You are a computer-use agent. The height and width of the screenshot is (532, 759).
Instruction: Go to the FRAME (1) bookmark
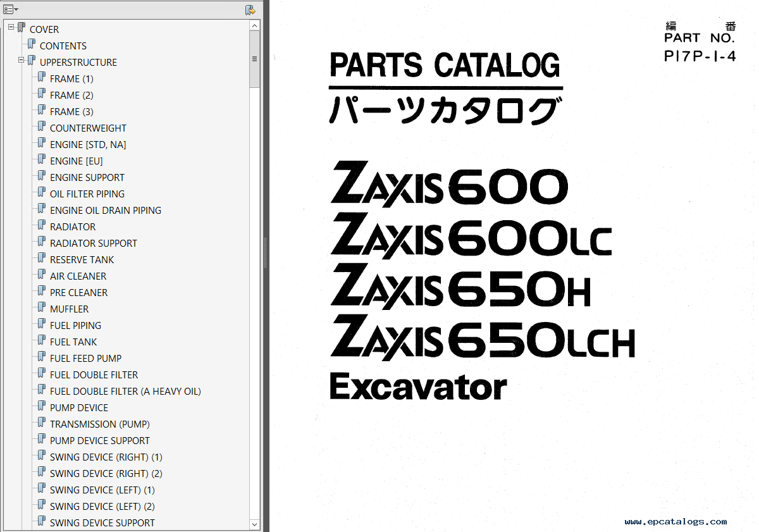click(71, 79)
